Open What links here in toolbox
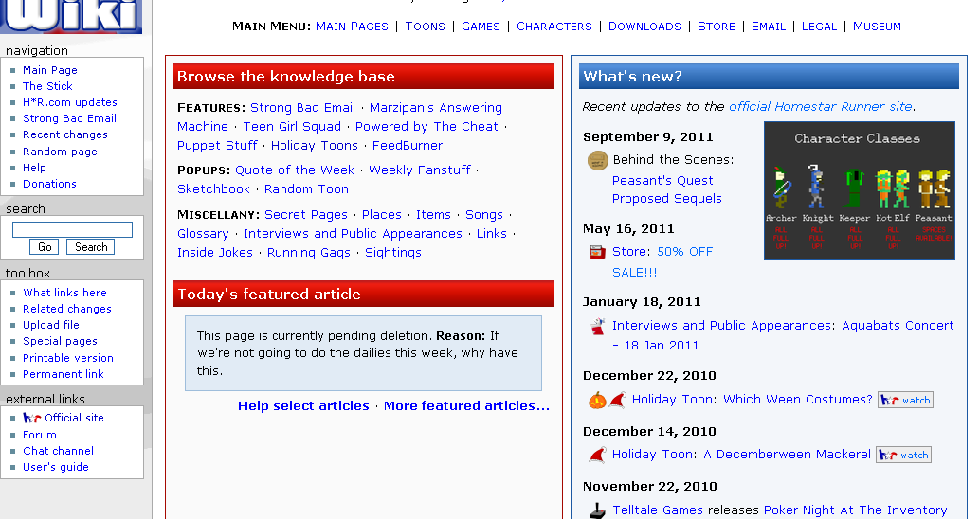Viewport: 980px width, 519px height. tap(65, 293)
